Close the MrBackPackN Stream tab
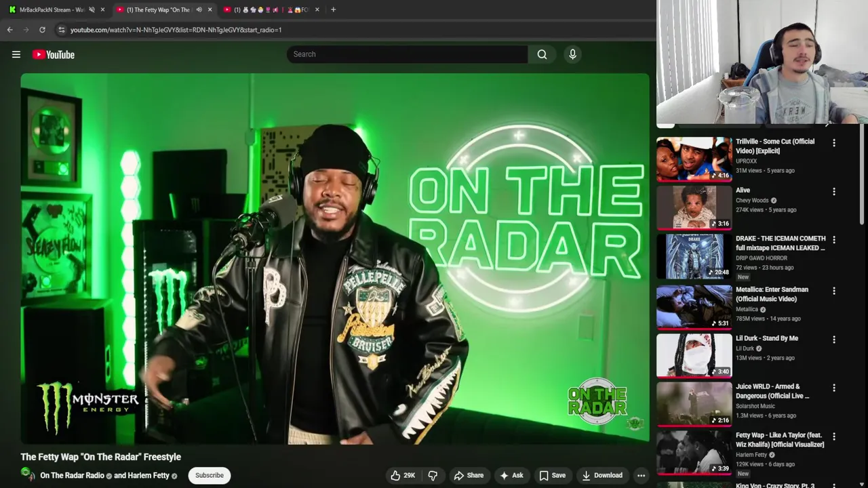This screenshot has width=868, height=488. pyautogui.click(x=102, y=9)
